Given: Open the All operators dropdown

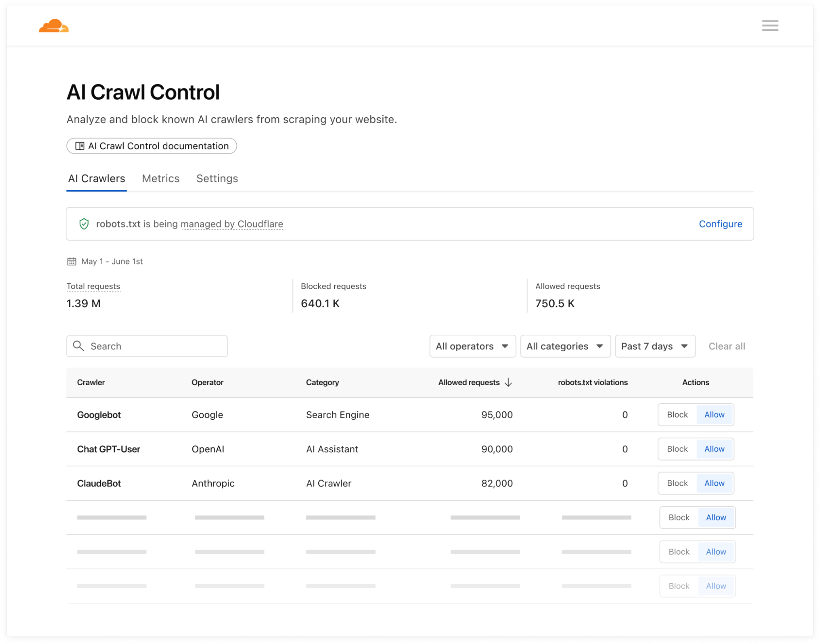Looking at the screenshot, I should point(473,346).
